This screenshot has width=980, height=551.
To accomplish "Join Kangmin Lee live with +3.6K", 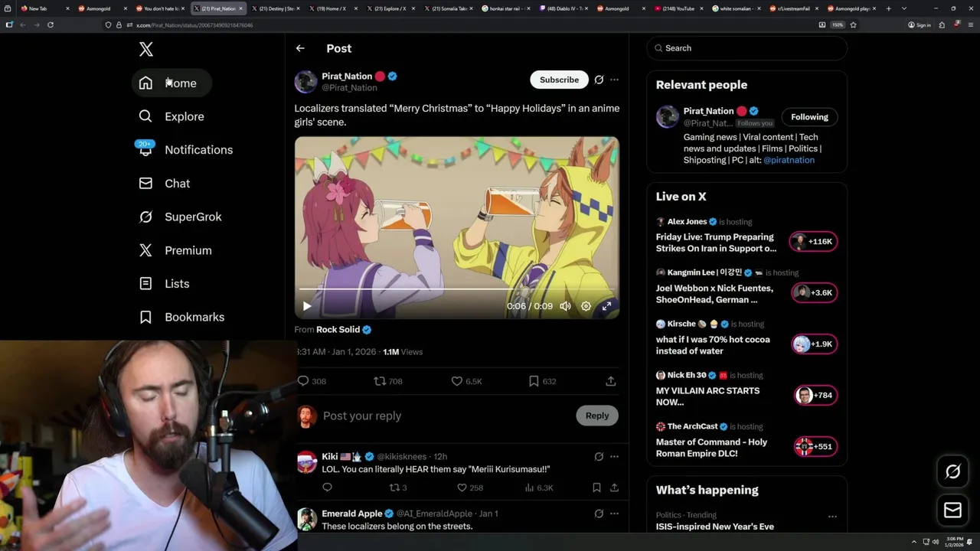I will [x=813, y=293].
